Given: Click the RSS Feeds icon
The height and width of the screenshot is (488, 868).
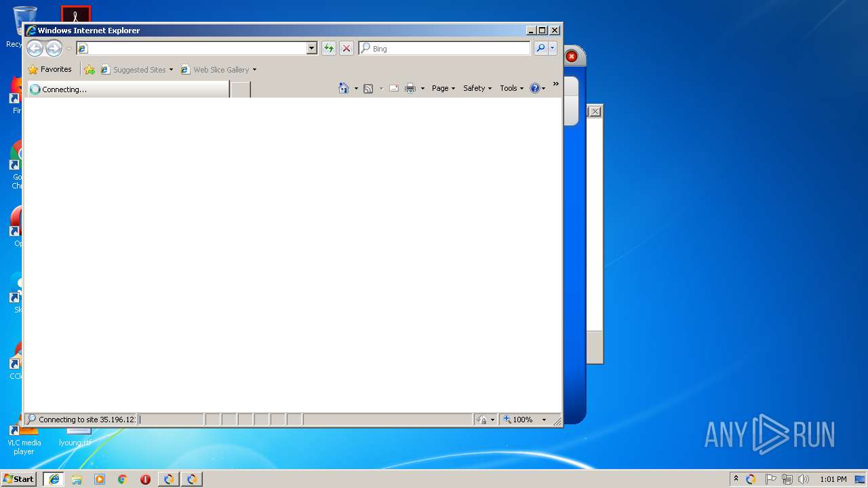Looking at the screenshot, I should pyautogui.click(x=368, y=88).
